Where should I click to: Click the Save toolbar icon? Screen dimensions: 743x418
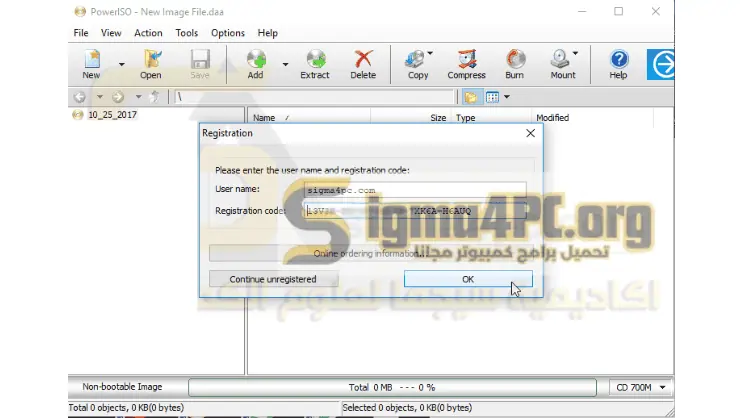[x=200, y=64]
